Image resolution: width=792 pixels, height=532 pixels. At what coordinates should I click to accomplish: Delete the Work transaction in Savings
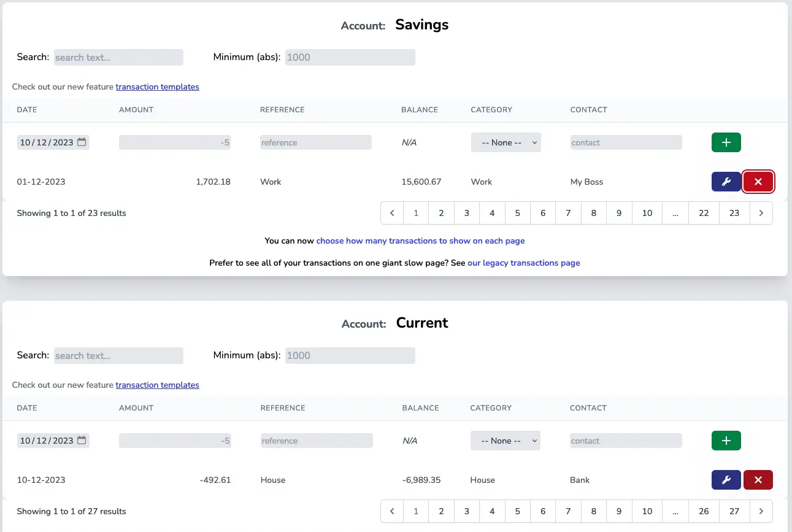[x=758, y=182]
